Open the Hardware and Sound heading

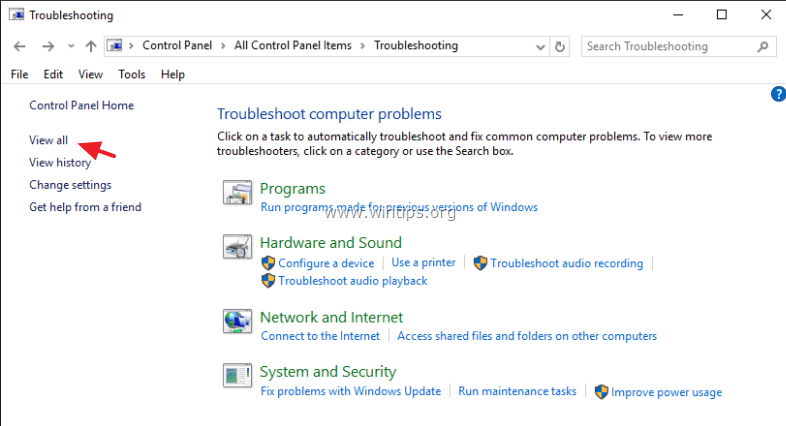pos(331,243)
